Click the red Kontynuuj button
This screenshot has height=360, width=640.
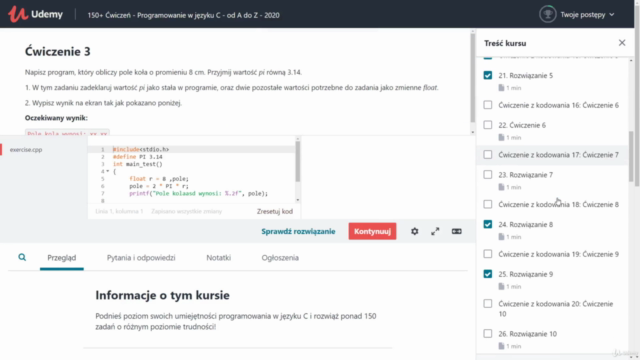click(372, 231)
